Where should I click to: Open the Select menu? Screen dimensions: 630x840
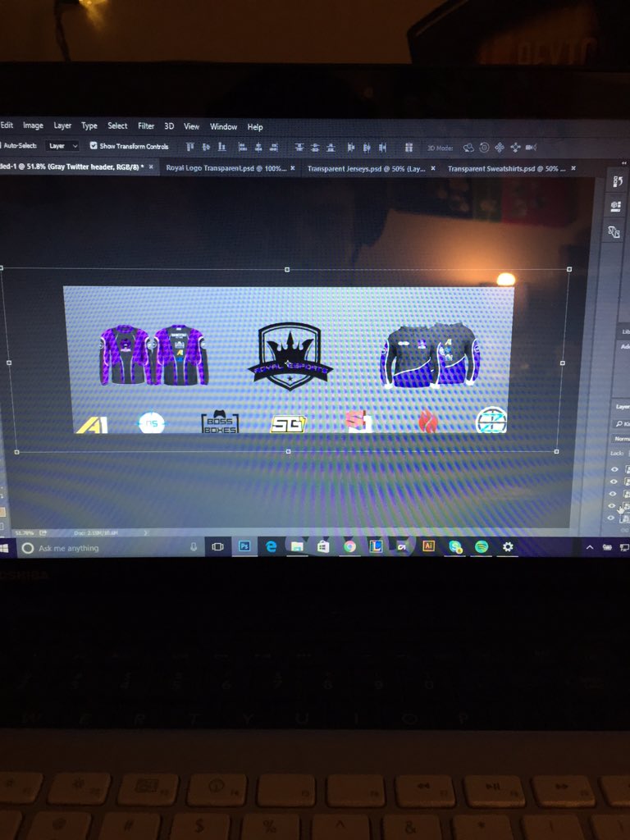(x=117, y=126)
